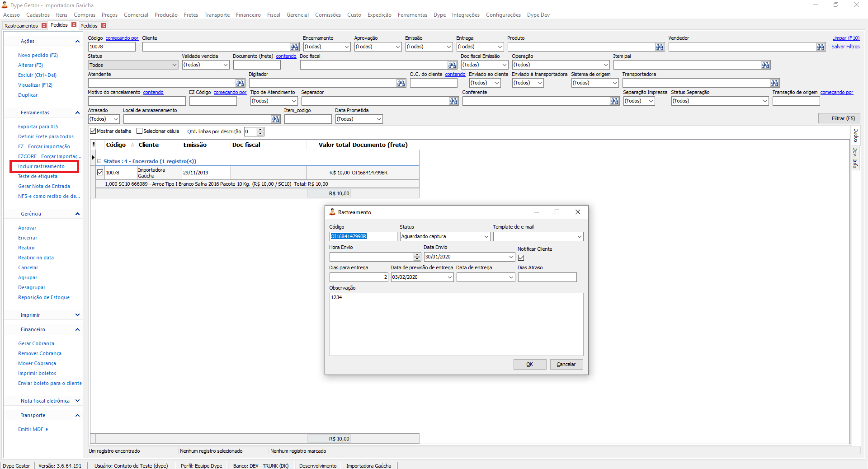
Task: Click Rastreamento dialog title icon
Action: 332,212
